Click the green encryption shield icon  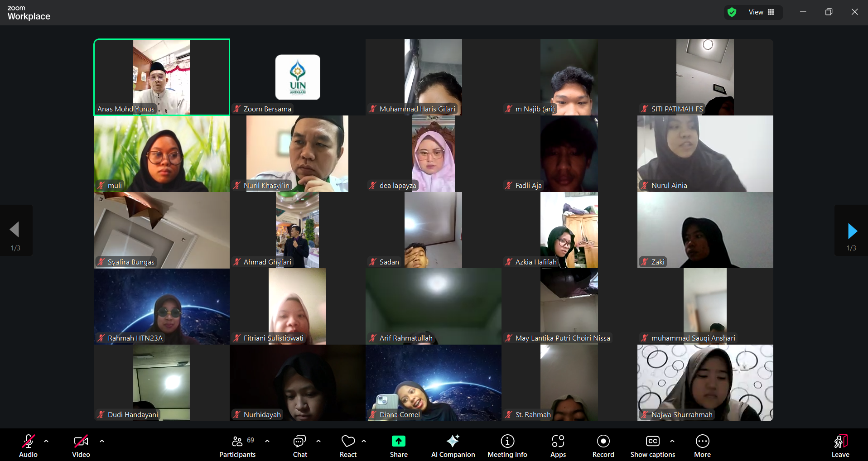tap(732, 12)
